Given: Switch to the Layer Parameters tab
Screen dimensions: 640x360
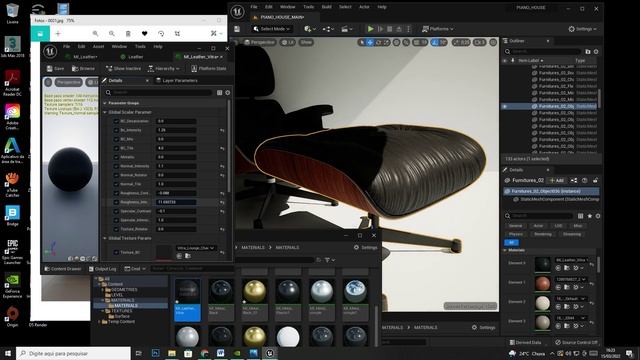Looking at the screenshot, I should click(177, 80).
